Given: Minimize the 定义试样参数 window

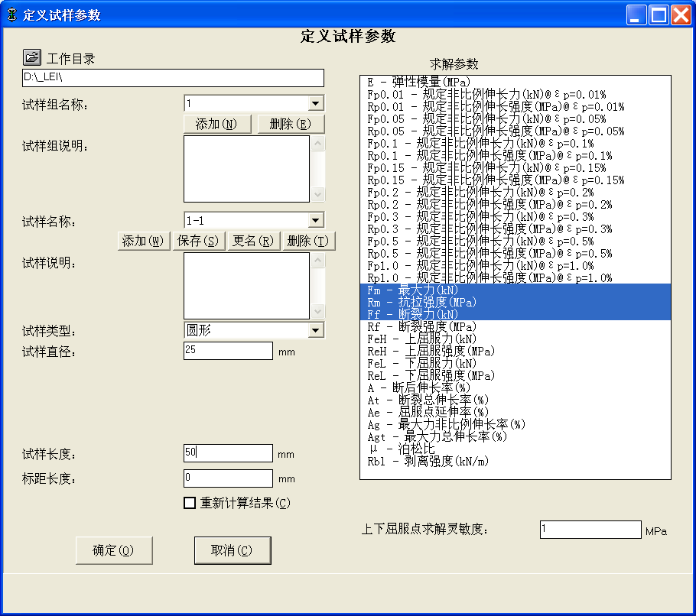Looking at the screenshot, I should (636, 15).
